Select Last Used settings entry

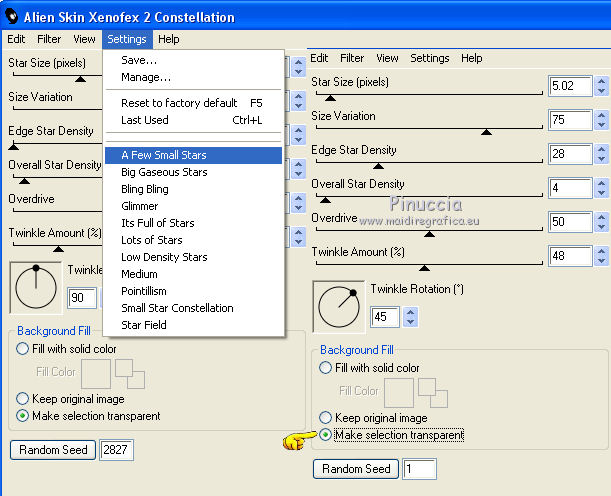click(192, 120)
